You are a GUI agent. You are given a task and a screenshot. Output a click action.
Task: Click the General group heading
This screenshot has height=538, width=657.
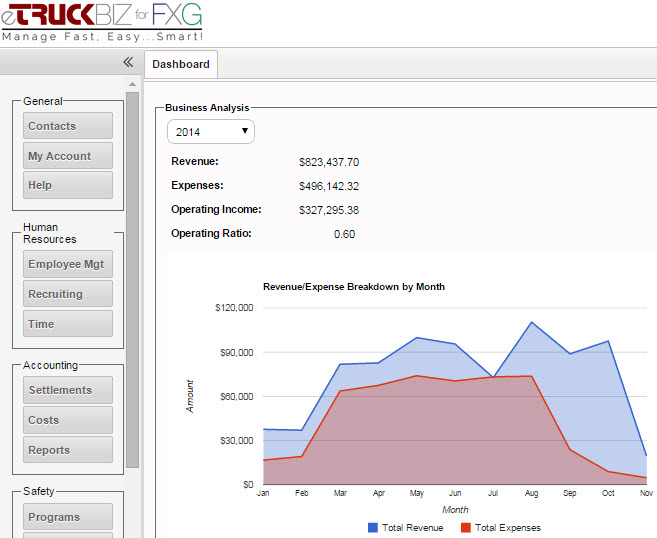(43, 101)
